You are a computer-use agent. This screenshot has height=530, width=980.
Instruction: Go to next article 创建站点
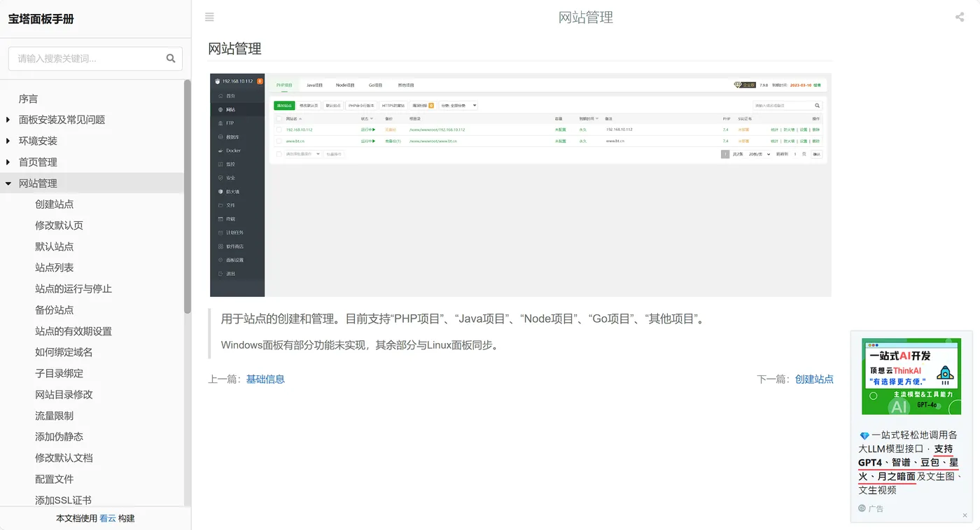(814, 379)
